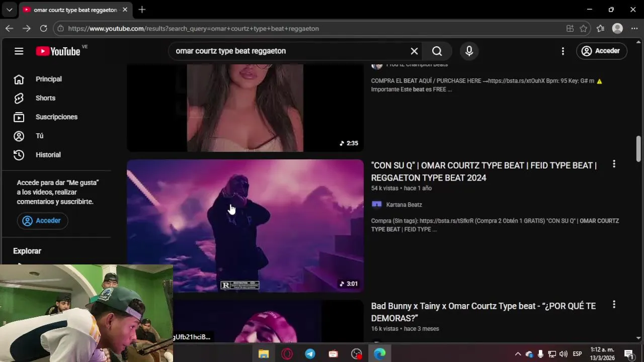The height and width of the screenshot is (362, 644).
Task: Select the Suscripciones sidebar label
Action: click(56, 117)
